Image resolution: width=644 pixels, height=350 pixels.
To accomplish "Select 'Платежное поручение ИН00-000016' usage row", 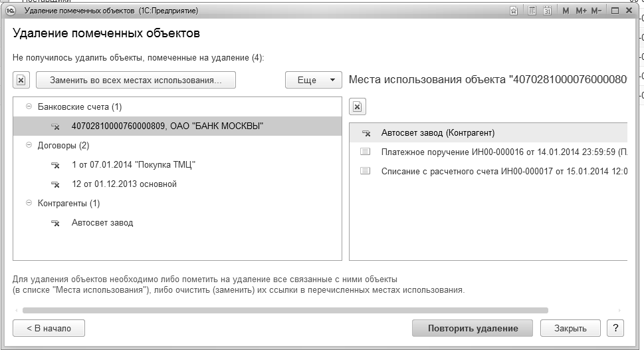I will (x=488, y=152).
